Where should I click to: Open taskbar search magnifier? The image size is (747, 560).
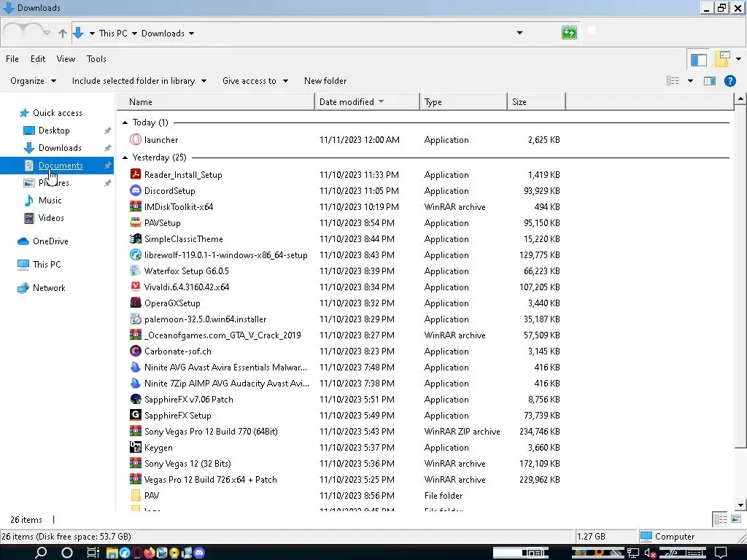pyautogui.click(x=41, y=553)
